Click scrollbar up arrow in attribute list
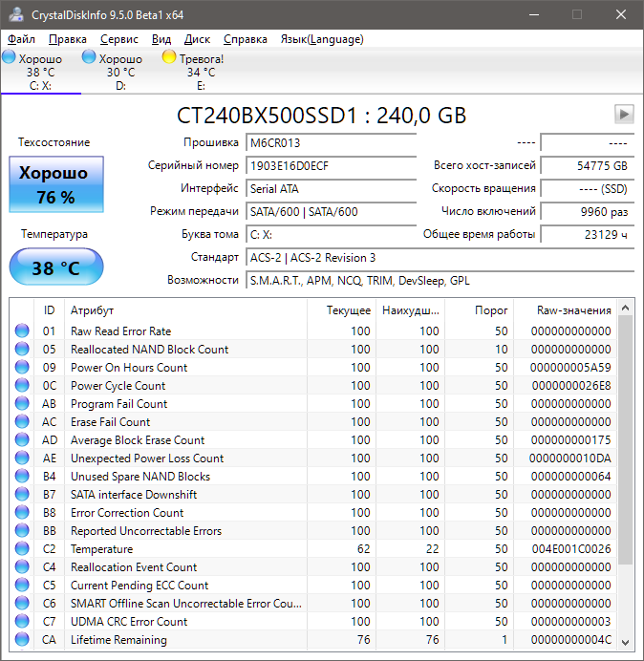The height and width of the screenshot is (661, 644). tap(626, 309)
